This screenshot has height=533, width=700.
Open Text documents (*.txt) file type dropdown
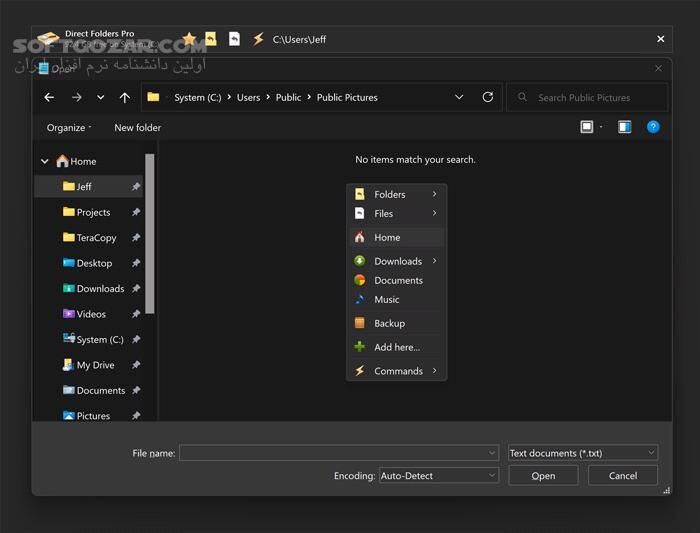click(583, 453)
